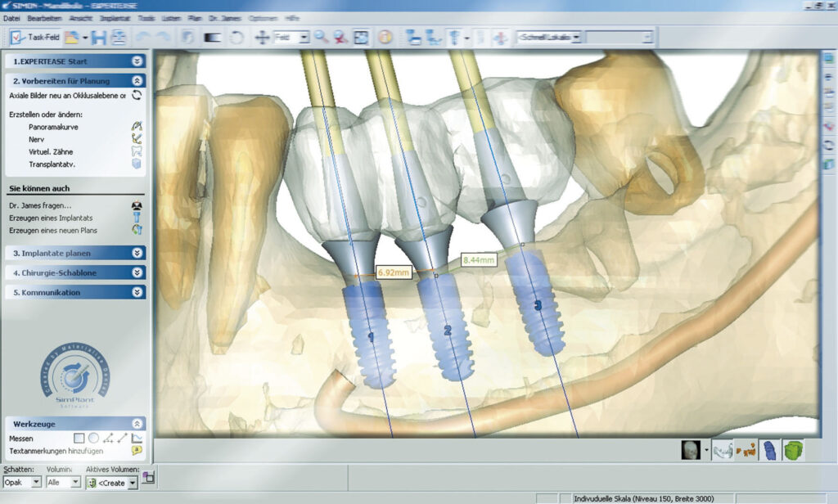The height and width of the screenshot is (504, 838).
Task: Click Dr. James fragen...
Action: tap(40, 205)
